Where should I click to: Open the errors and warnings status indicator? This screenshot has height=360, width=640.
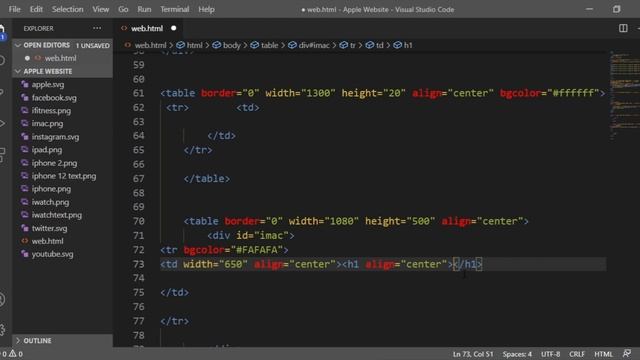(12, 354)
